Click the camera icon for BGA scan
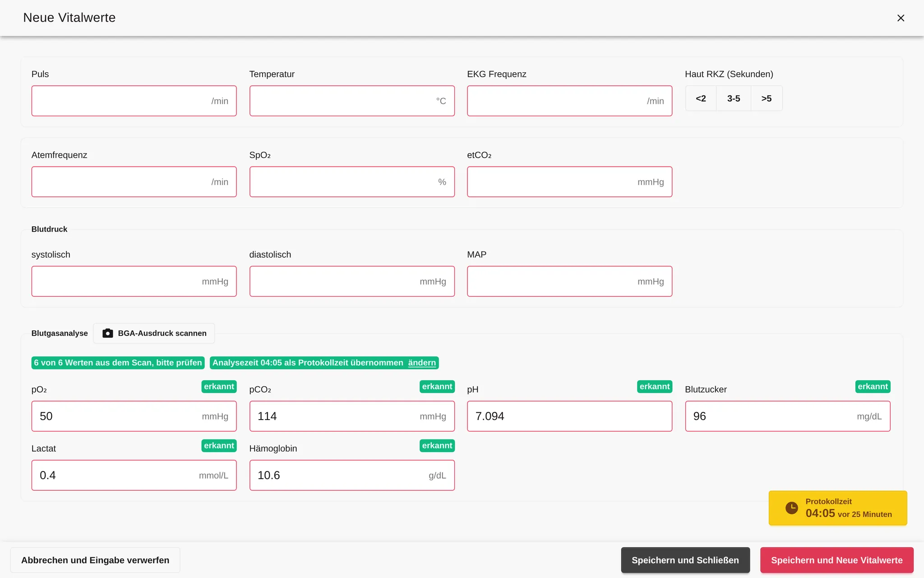The height and width of the screenshot is (578, 924). click(108, 333)
